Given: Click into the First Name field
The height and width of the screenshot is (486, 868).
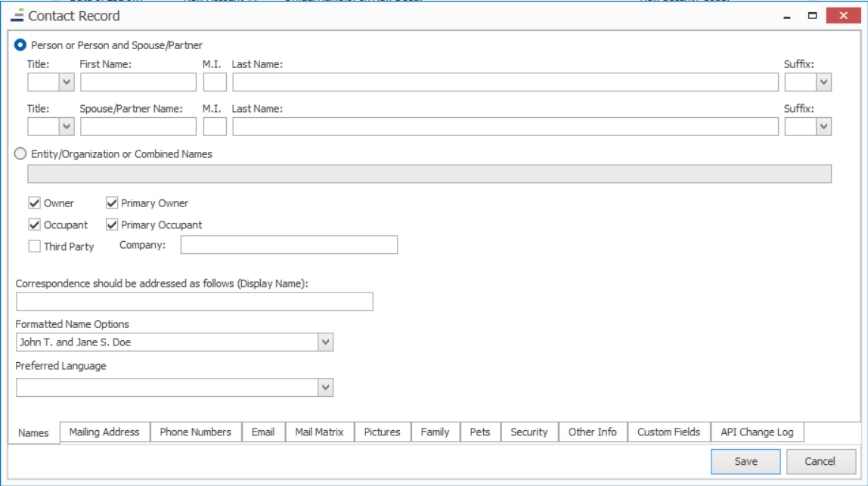Looking at the screenshot, I should [x=138, y=82].
